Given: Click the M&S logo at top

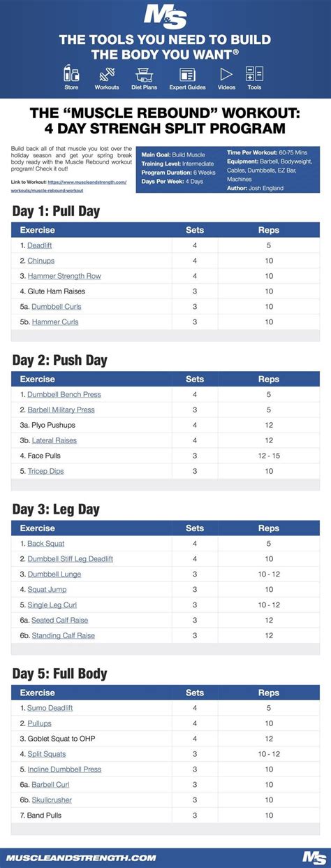Looking at the screenshot, I should pos(165,15).
